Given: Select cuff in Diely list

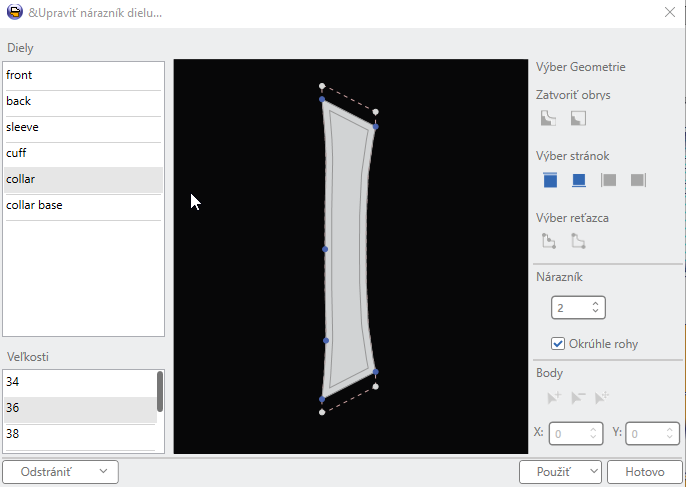Looking at the screenshot, I should click(x=83, y=153).
